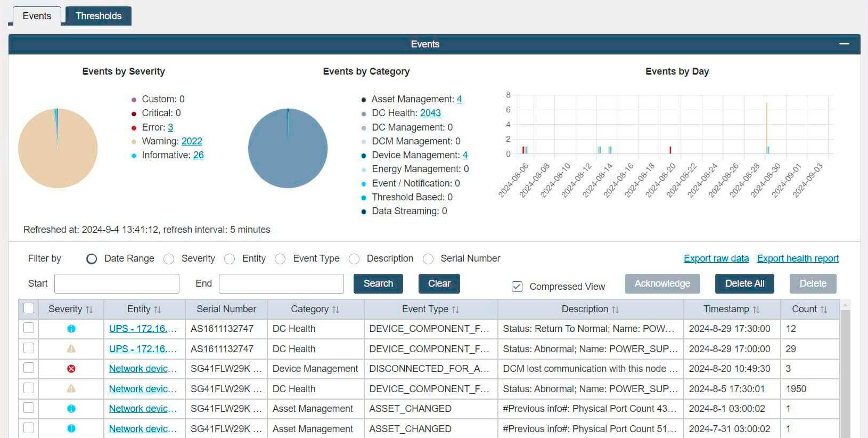The width and height of the screenshot is (868, 438).
Task: Select the Description filter radio
Action: click(x=354, y=259)
